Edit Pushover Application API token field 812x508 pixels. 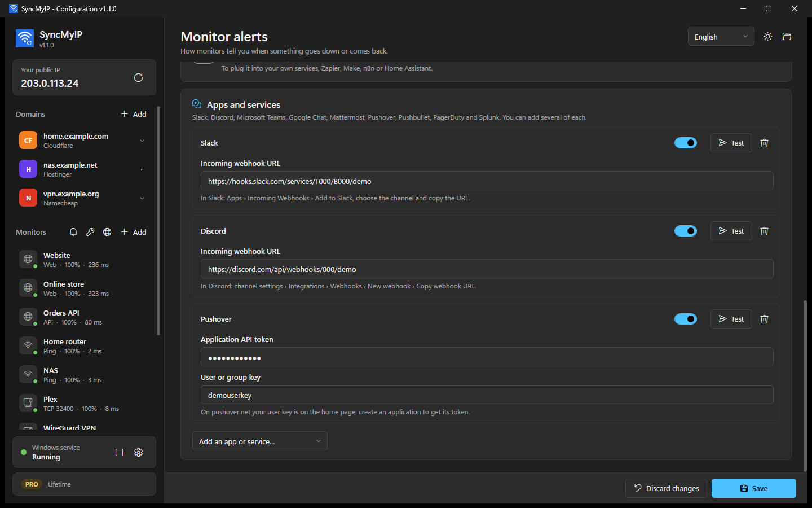coord(487,357)
